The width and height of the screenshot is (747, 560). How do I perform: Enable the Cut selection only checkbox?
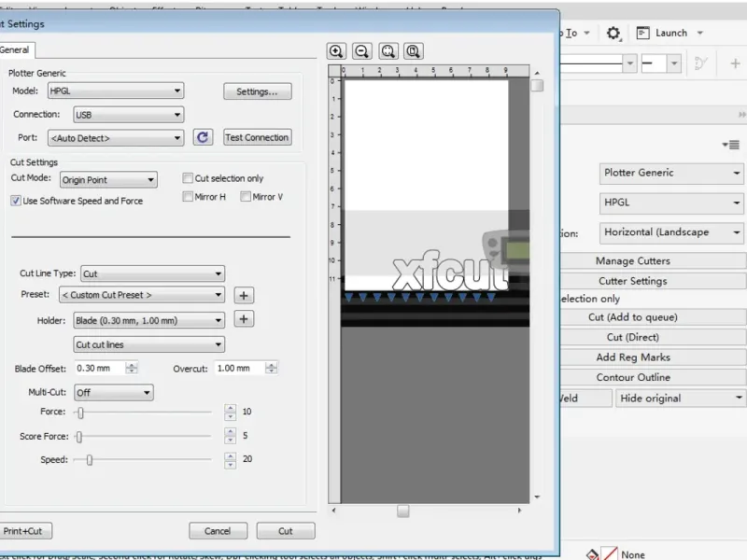tap(188, 178)
